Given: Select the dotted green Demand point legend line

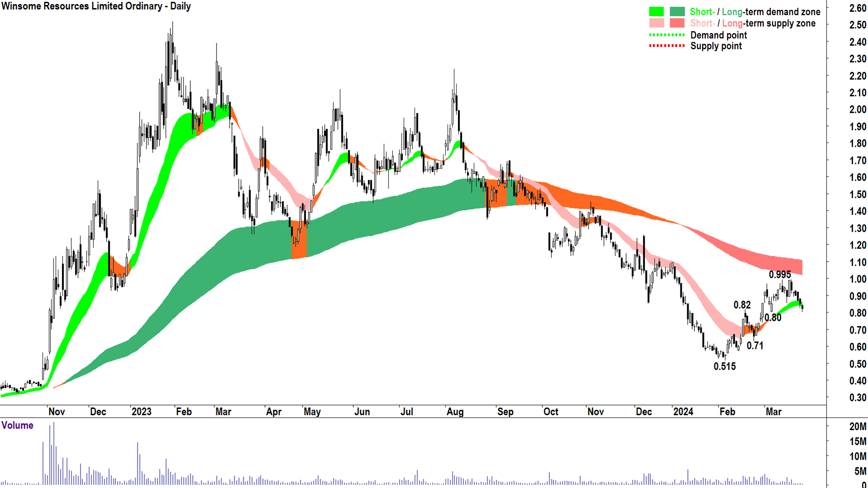Looking at the screenshot, I should [667, 35].
